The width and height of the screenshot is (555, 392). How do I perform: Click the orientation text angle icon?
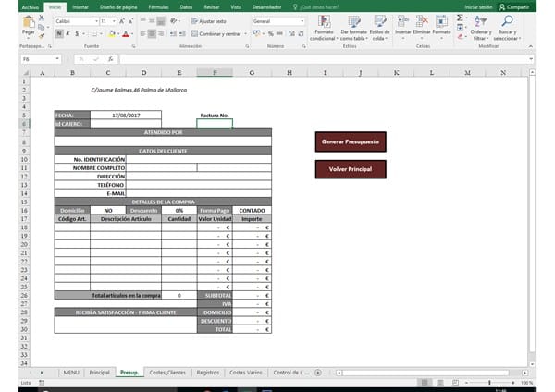tap(174, 21)
